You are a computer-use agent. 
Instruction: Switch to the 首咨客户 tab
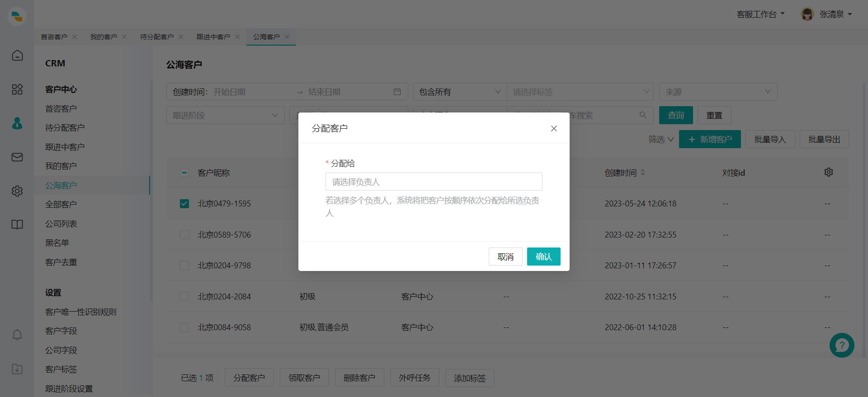click(54, 37)
